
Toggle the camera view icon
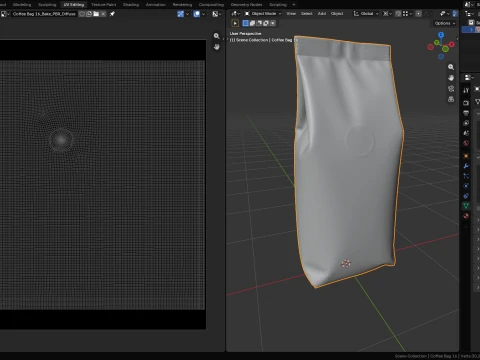pos(451,88)
